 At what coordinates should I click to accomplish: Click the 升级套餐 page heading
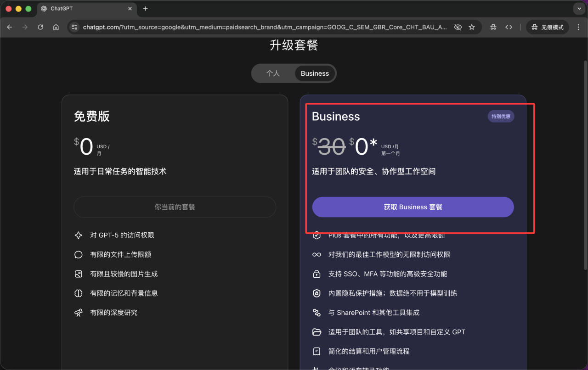294,45
